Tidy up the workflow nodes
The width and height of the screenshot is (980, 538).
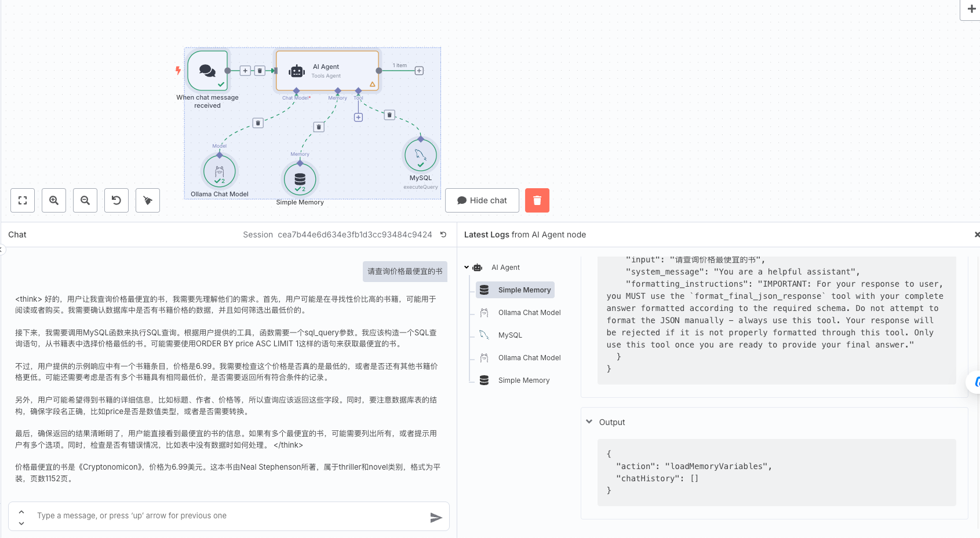coord(148,200)
